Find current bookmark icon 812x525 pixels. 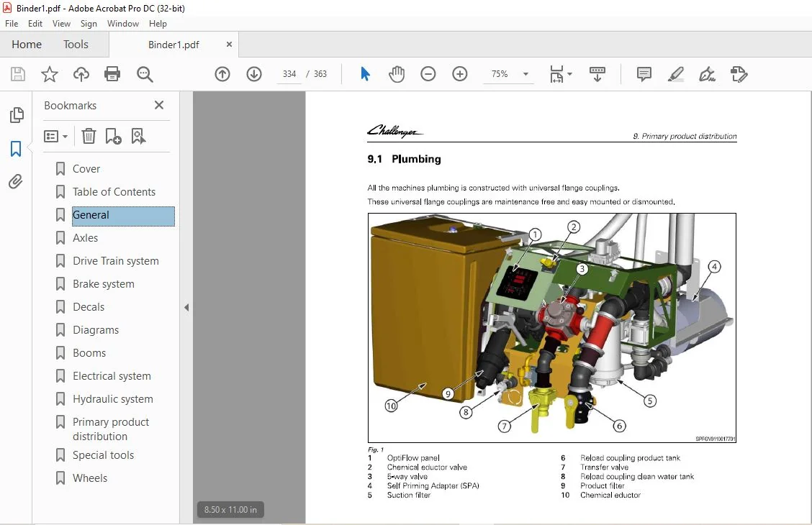coord(138,136)
